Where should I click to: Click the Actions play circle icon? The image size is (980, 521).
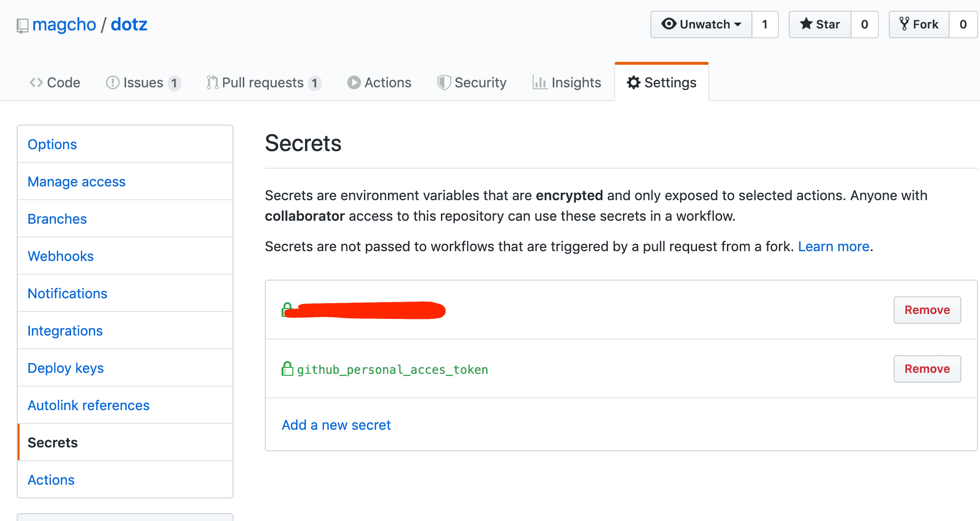click(354, 82)
